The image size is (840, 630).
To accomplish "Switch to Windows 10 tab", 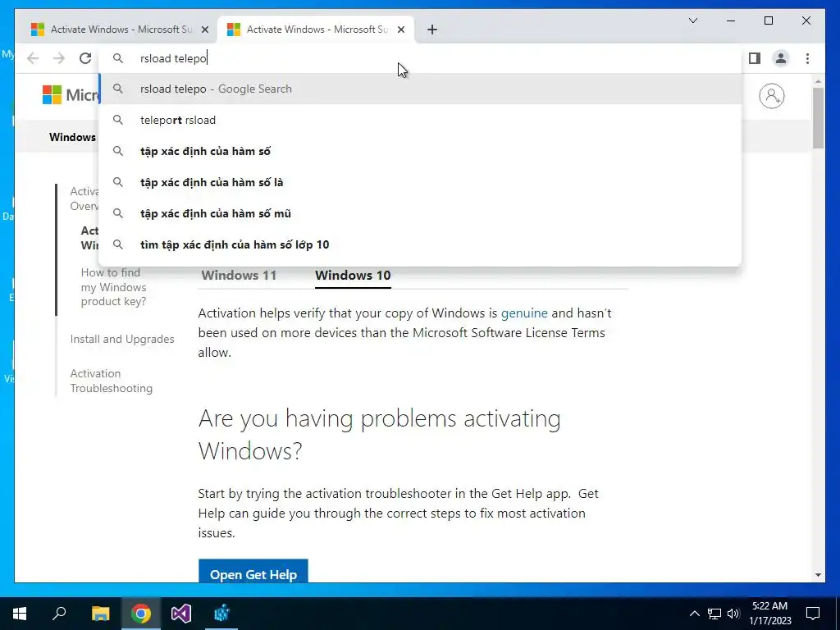I will click(353, 276).
